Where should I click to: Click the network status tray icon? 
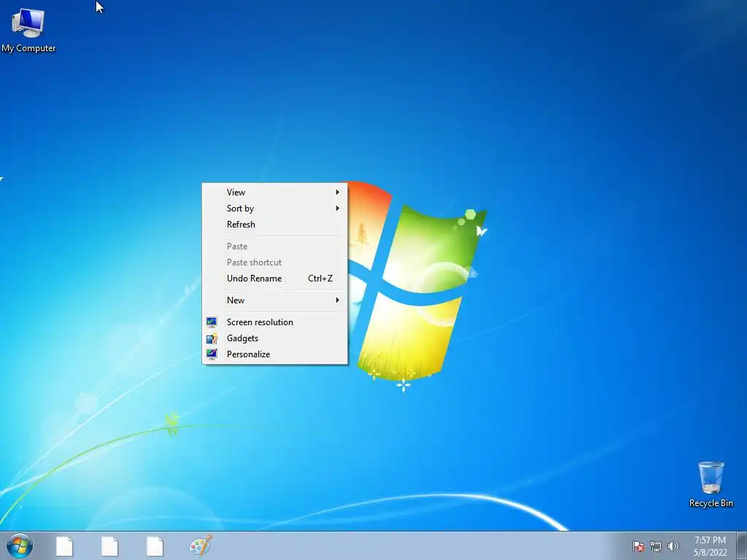656,546
